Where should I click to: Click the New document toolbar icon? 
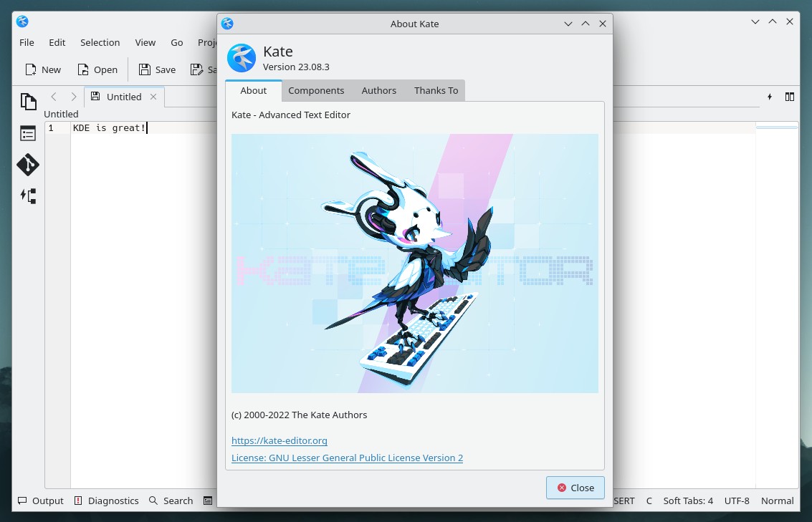click(31, 69)
